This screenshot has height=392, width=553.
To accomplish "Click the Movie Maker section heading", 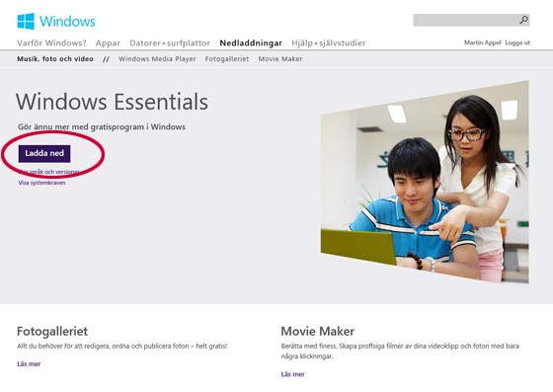I will tap(318, 331).
